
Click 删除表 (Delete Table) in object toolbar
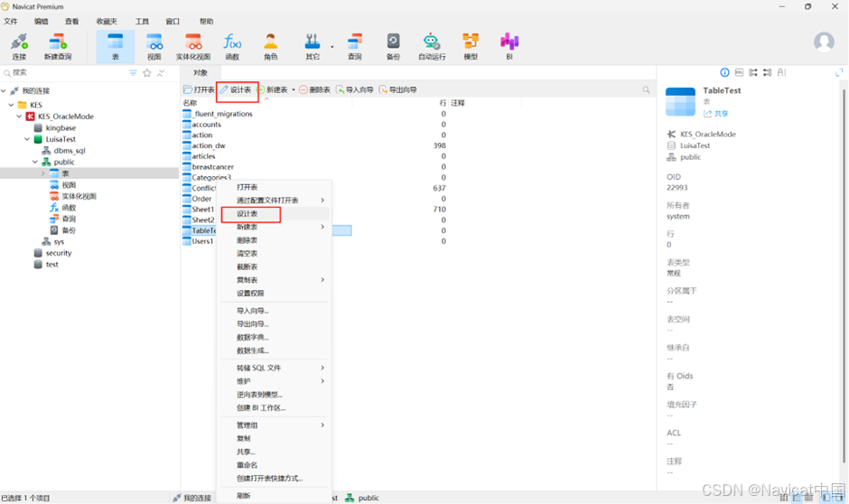point(314,89)
